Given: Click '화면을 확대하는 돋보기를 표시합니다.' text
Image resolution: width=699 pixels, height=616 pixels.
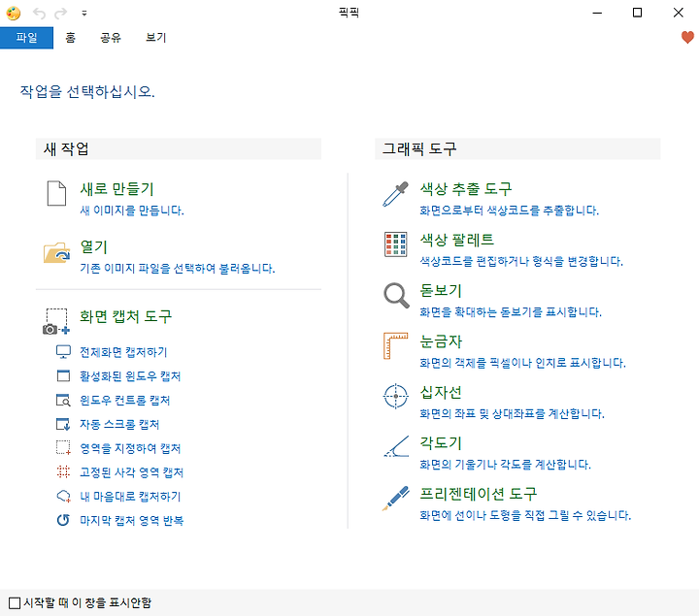Looking at the screenshot, I should click(x=511, y=311).
